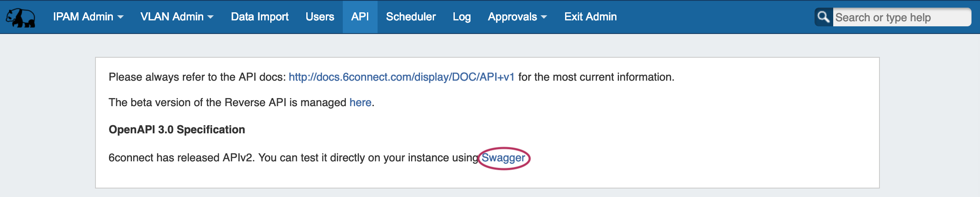980x197 pixels.
Task: Expand the VLAN Admin dropdown
Action: point(172,17)
